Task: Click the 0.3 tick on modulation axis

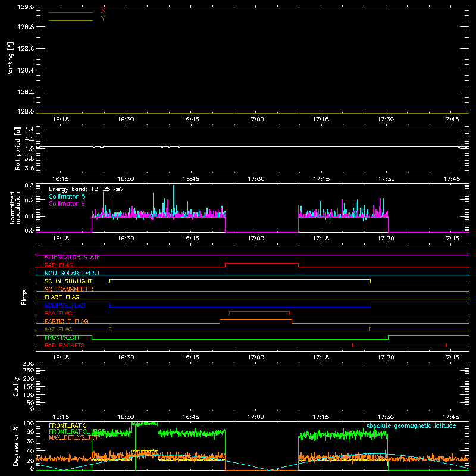Action: point(29,186)
